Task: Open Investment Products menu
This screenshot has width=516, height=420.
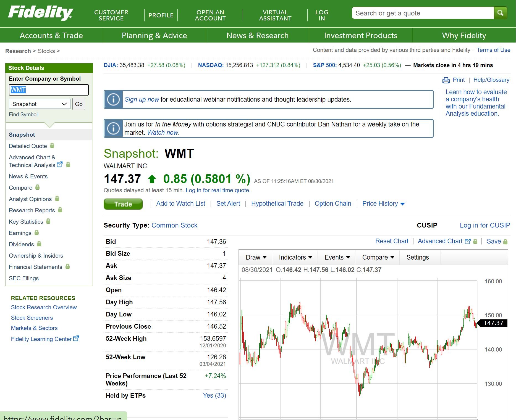Action: [x=361, y=35]
